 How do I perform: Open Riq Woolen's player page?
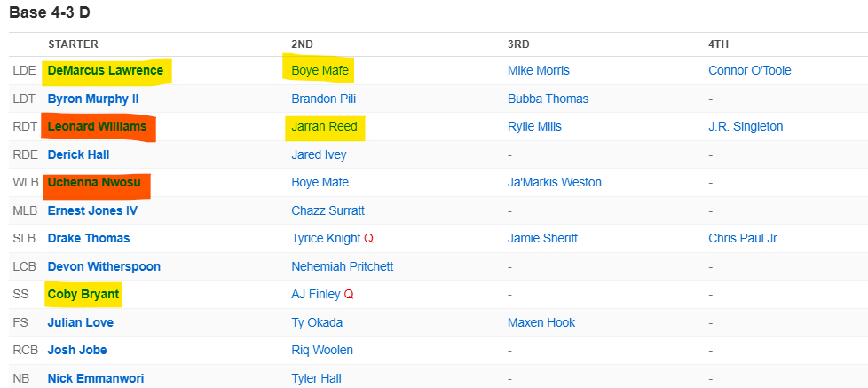[324, 350]
